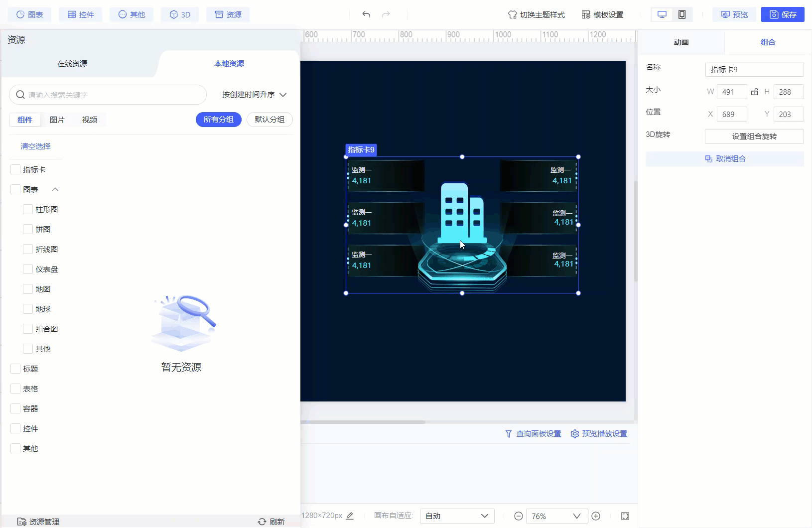Open the 图表 chart toolbar menu

(29, 14)
